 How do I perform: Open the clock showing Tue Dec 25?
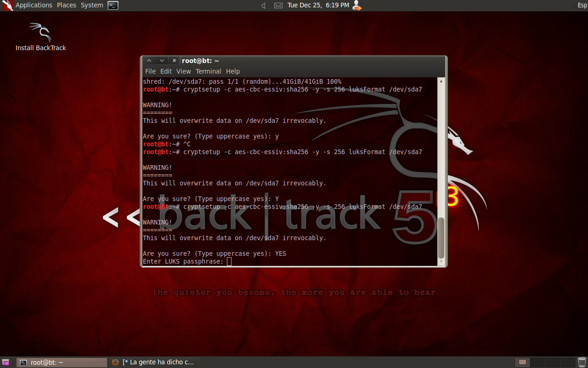coord(318,5)
